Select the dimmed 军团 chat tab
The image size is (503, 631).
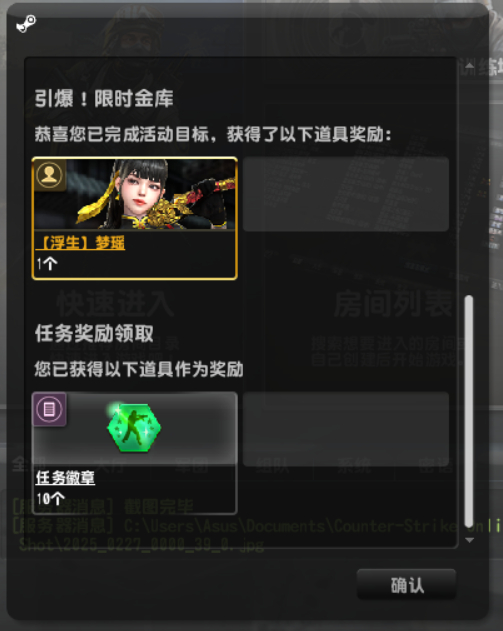click(191, 466)
